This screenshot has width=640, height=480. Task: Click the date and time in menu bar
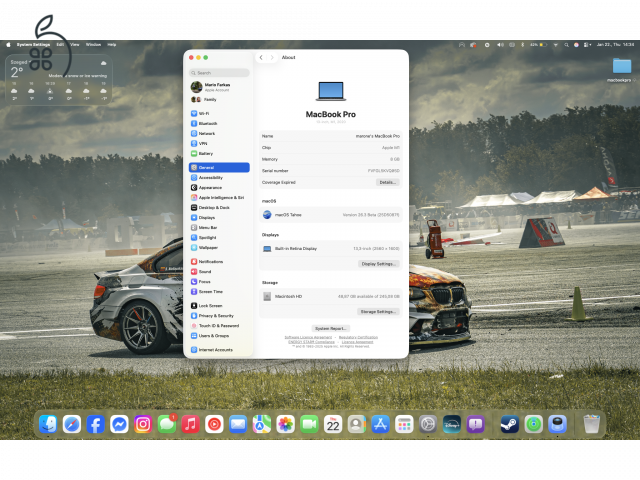pyautogui.click(x=616, y=44)
